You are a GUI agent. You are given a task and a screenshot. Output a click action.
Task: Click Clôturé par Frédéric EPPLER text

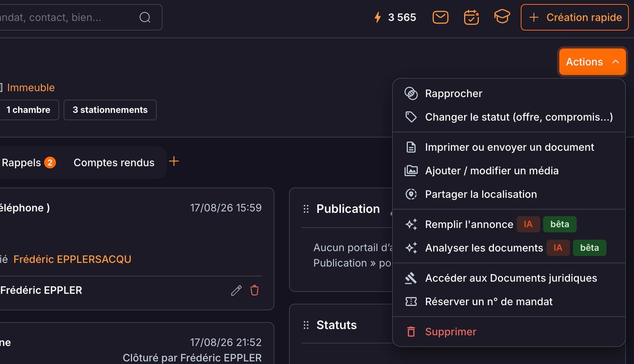click(192, 358)
